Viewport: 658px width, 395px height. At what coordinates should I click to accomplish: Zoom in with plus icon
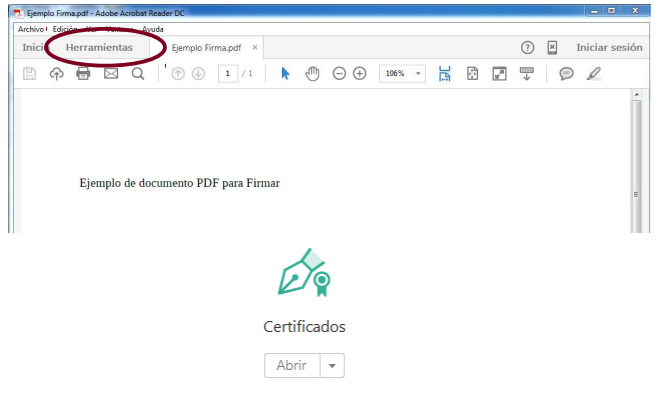(x=360, y=74)
